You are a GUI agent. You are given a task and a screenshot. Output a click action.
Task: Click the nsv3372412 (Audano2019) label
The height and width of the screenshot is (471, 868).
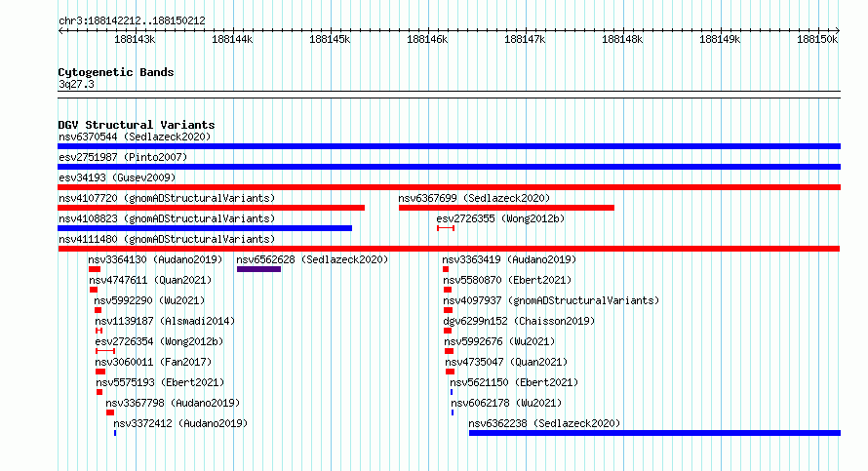(180, 423)
